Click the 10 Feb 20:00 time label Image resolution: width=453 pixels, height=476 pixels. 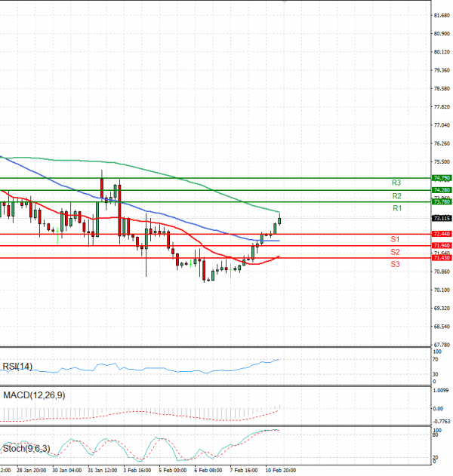[x=280, y=470]
